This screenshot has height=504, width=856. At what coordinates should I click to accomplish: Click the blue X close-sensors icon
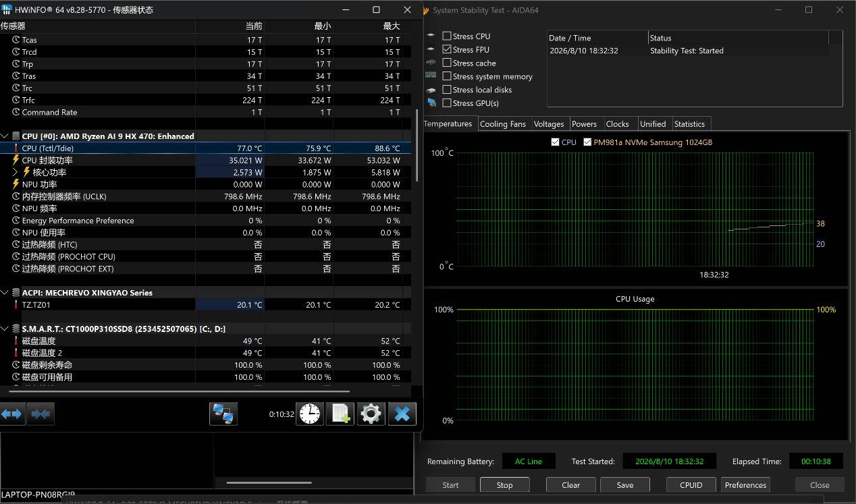(x=402, y=414)
